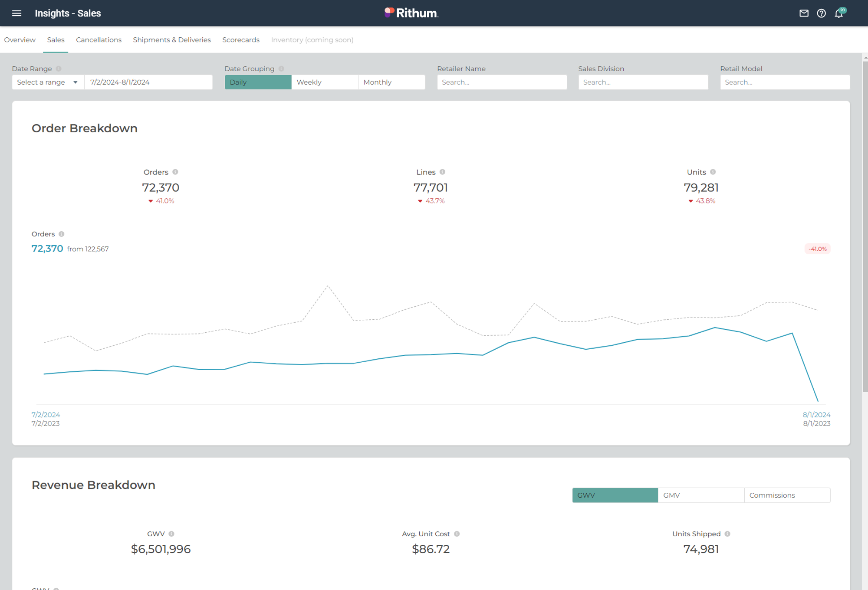Click info icon beside Units metric

pos(713,172)
